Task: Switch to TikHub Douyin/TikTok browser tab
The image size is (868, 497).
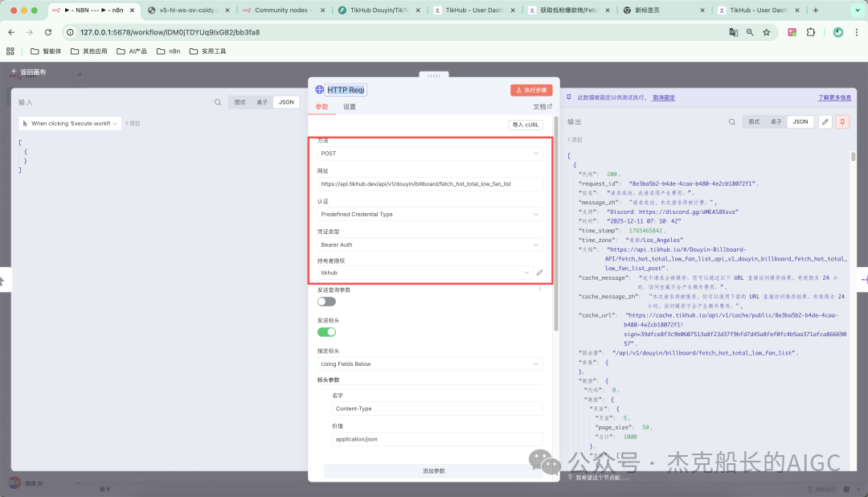Action: pos(379,10)
